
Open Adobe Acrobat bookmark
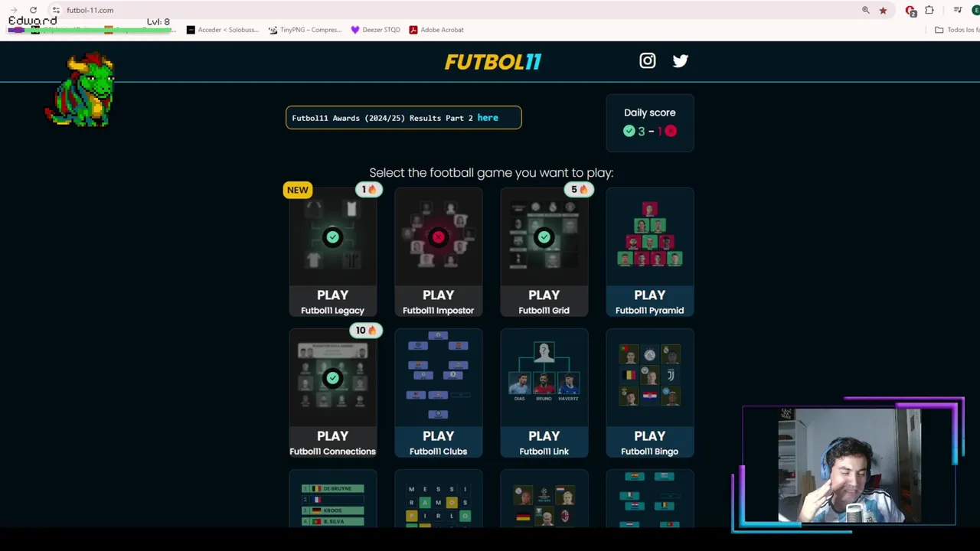436,30
